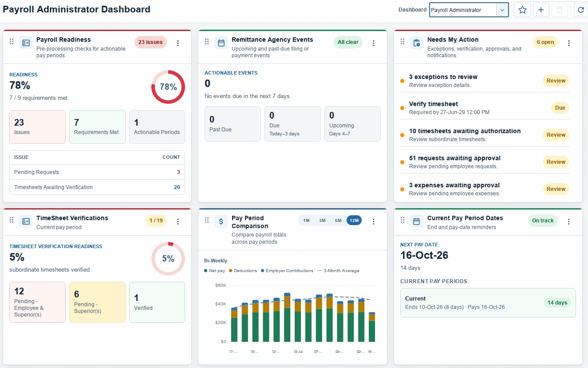Screen dimensions: 588x368
Task: Click the Current pay period card
Action: point(488,303)
